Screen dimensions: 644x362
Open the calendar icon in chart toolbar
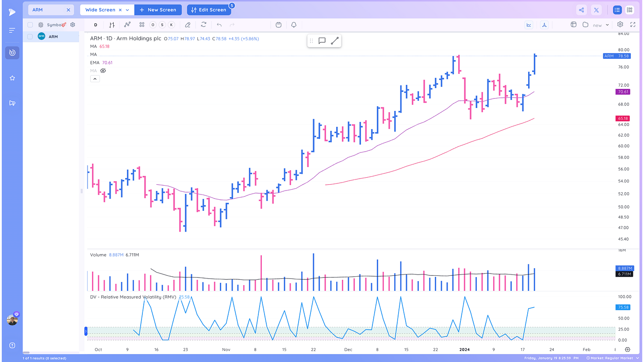click(x=279, y=25)
